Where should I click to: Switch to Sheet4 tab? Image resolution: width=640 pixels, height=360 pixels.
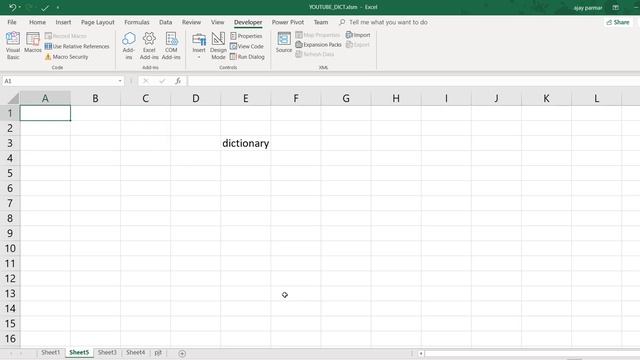point(136,353)
